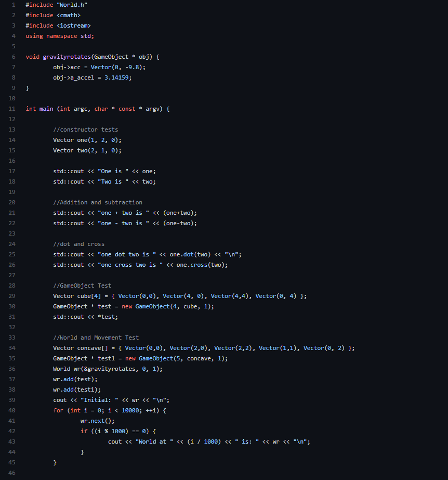Click the wr.add(test1) call

coord(77,390)
